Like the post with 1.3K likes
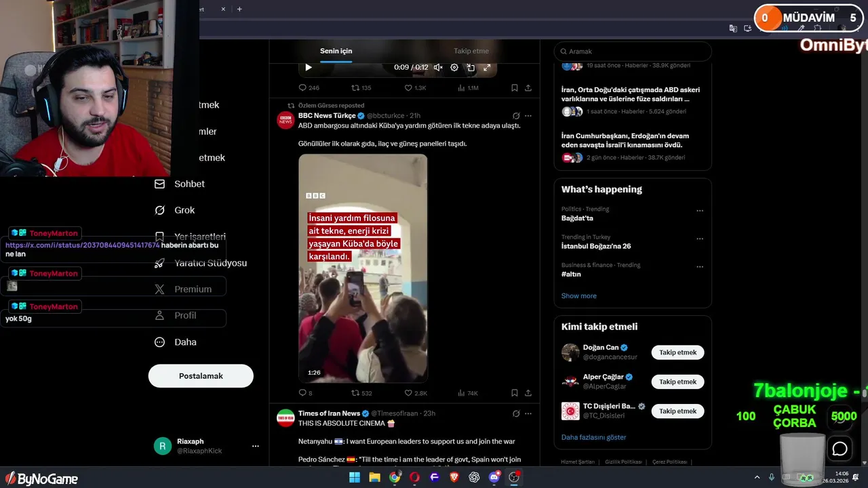Viewport: 868px width, 488px height. click(415, 88)
